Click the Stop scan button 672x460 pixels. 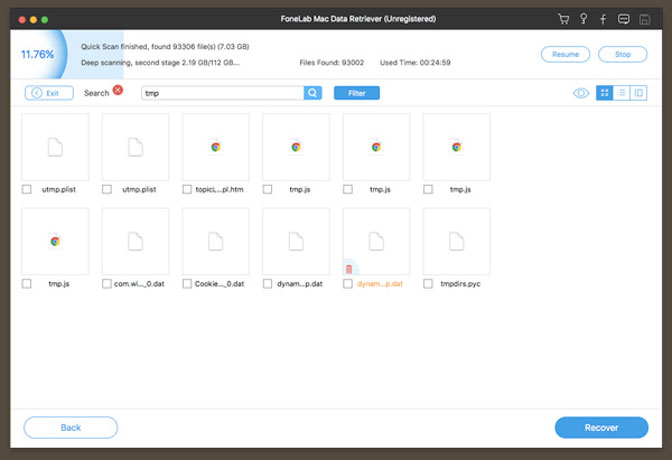pos(622,54)
